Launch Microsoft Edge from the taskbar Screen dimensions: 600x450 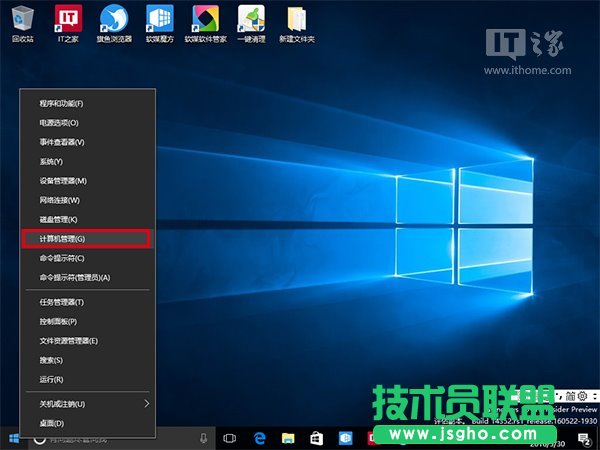click(x=259, y=439)
